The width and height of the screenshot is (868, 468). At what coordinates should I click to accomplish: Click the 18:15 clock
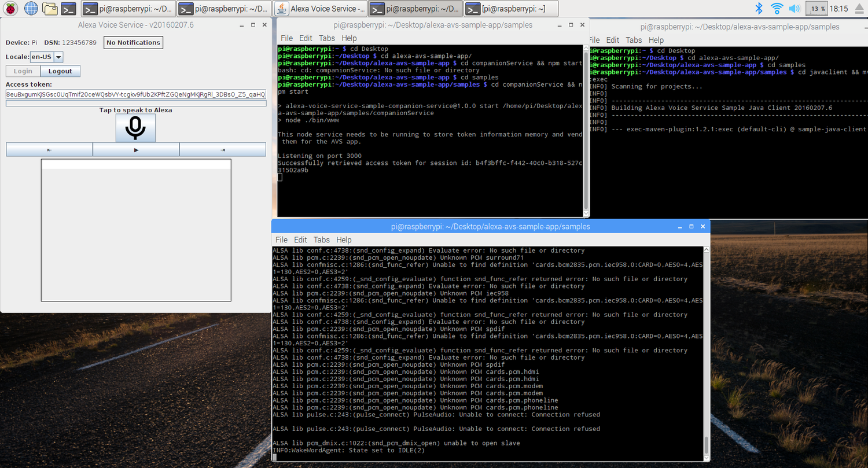click(x=838, y=9)
